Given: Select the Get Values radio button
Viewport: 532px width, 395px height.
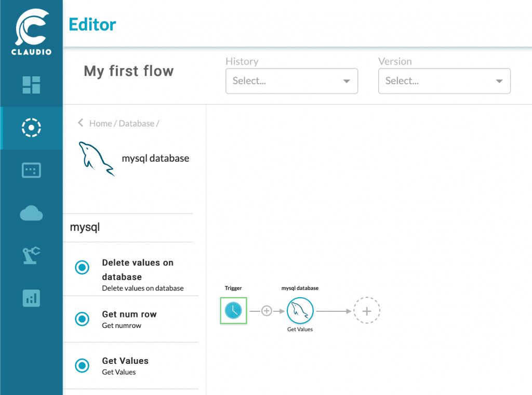Looking at the screenshot, I should coord(82,365).
